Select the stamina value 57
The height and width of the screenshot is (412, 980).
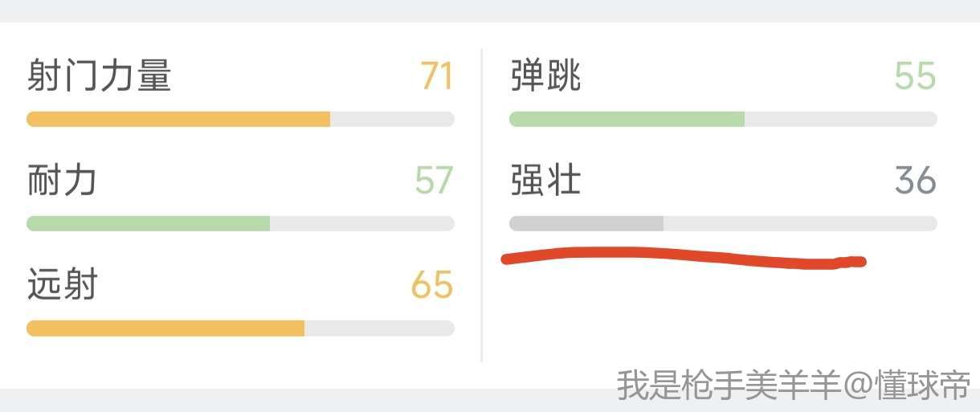pos(434,181)
